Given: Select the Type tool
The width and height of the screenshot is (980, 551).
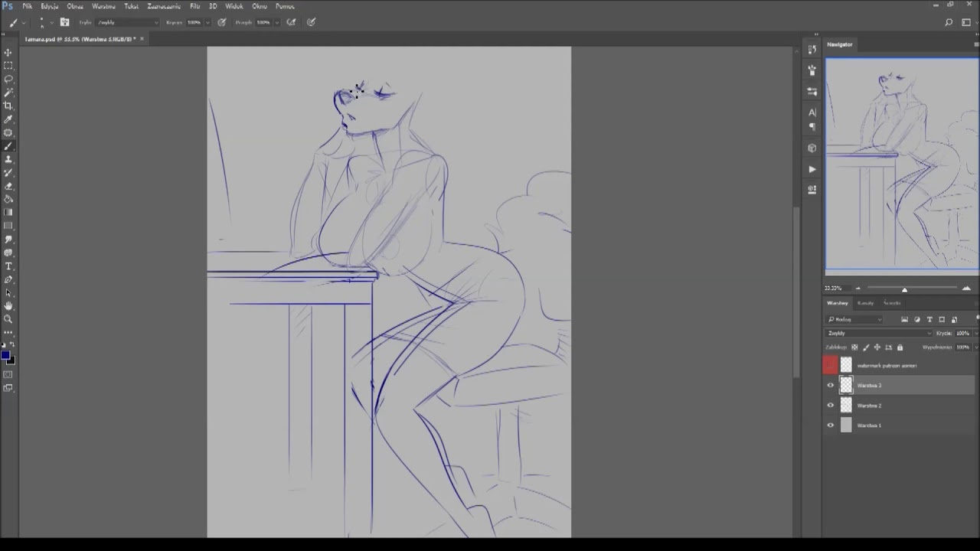Looking at the screenshot, I should 8,266.
